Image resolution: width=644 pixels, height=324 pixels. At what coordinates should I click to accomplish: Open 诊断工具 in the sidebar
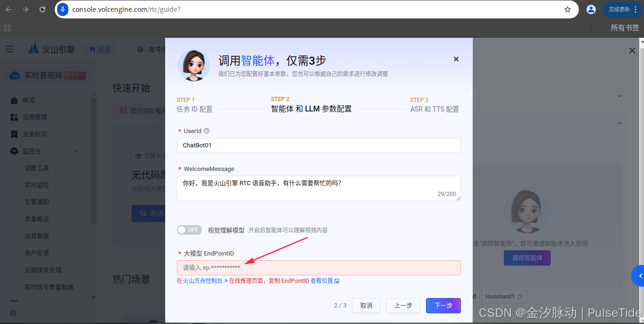tap(37, 168)
